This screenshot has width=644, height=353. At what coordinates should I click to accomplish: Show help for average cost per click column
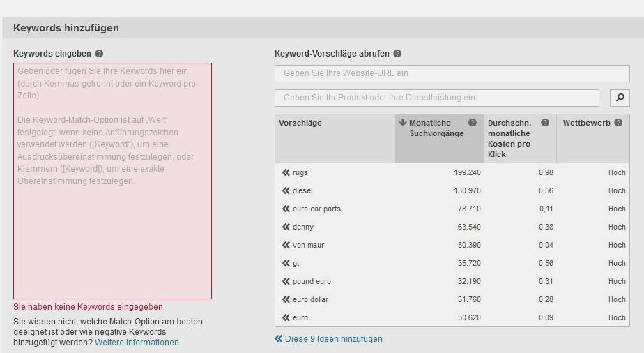(x=545, y=123)
